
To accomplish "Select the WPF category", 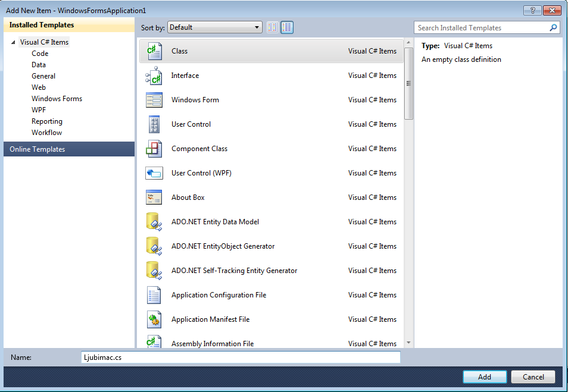I will [x=39, y=109].
